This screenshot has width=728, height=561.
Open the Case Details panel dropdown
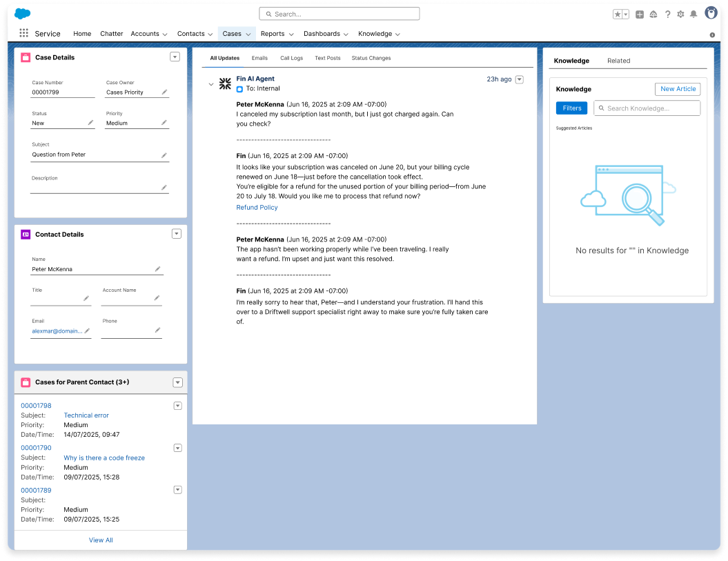pyautogui.click(x=175, y=57)
